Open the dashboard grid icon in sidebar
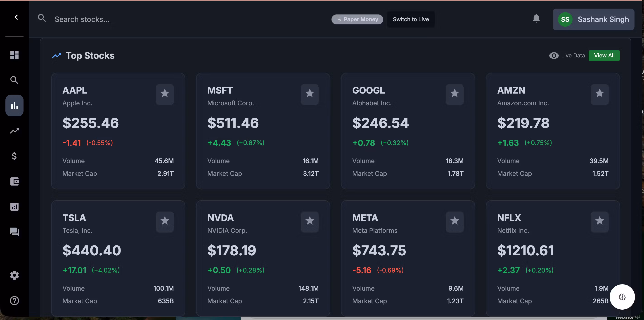The width and height of the screenshot is (644, 320). click(14, 55)
